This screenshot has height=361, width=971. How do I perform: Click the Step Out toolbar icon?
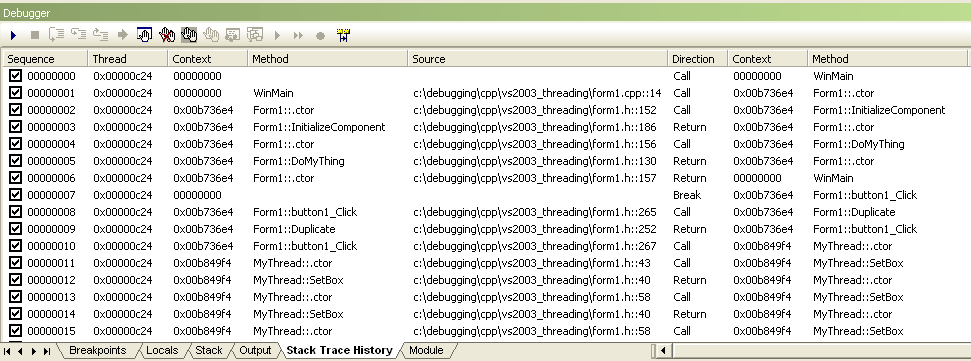pyautogui.click(x=100, y=35)
